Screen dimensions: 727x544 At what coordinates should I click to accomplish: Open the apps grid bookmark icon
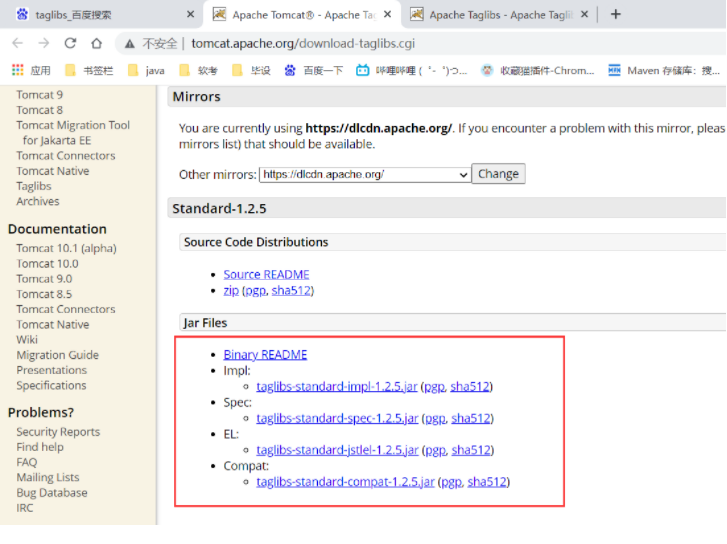(x=18, y=70)
